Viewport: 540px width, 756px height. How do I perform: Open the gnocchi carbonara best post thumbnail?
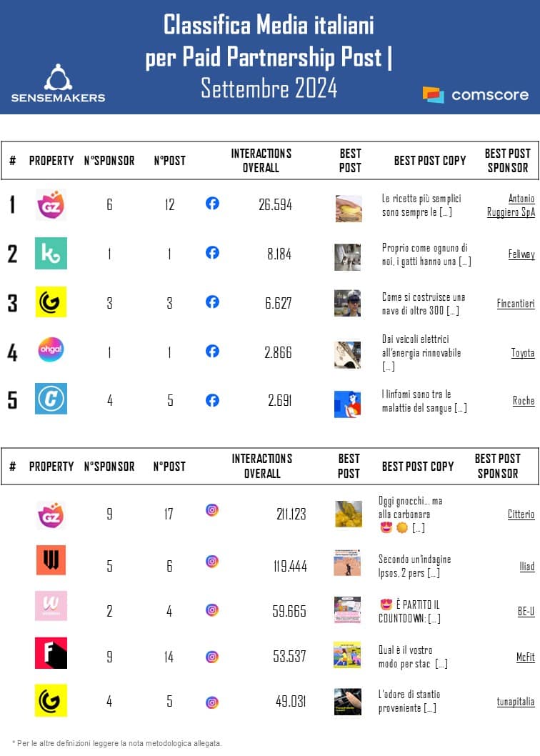click(x=348, y=514)
